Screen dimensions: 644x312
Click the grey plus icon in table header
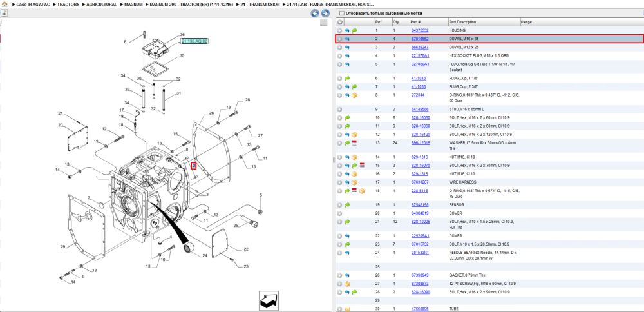pos(340,22)
